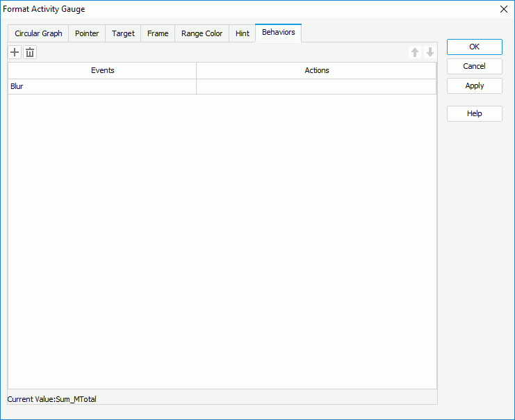Close the Format Activity Gauge dialog
Screen dimensions: 515x420
point(504,10)
